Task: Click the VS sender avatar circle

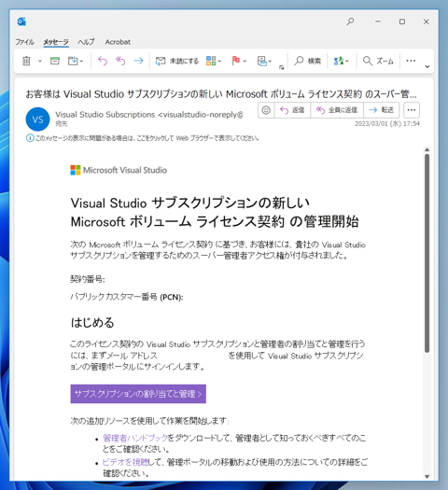Action: [x=37, y=119]
